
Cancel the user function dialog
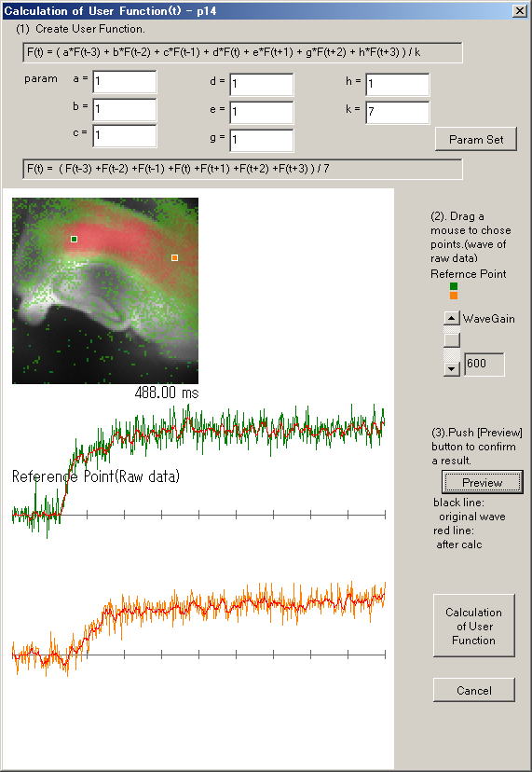point(473,690)
